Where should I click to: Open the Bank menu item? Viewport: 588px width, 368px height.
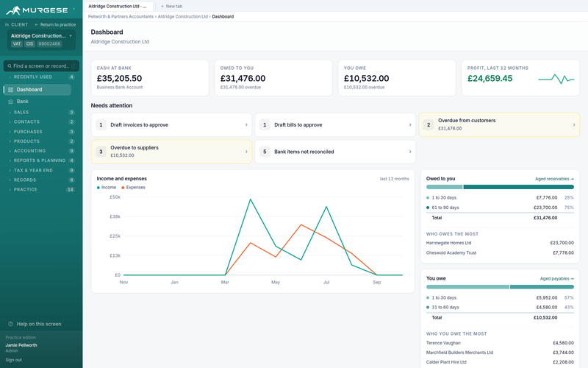(37, 102)
